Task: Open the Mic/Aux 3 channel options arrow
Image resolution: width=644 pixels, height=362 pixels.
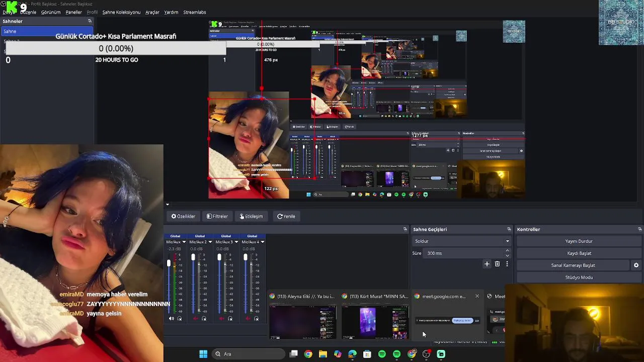Action: click(236, 242)
